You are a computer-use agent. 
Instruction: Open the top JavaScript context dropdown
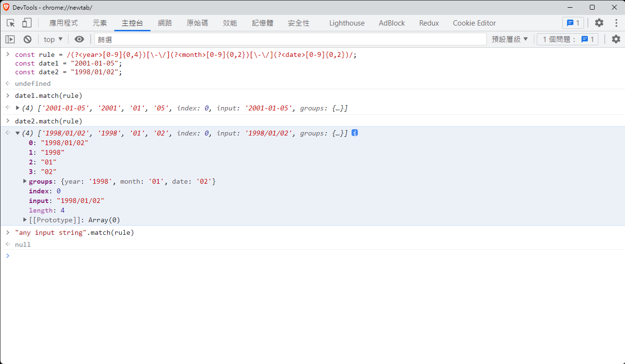53,40
